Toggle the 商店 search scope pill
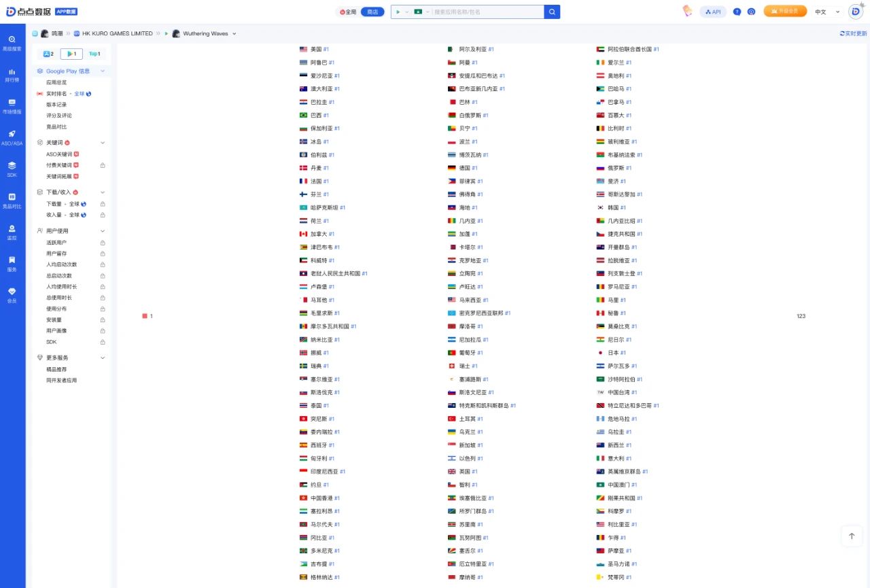870x588 pixels. (x=372, y=12)
